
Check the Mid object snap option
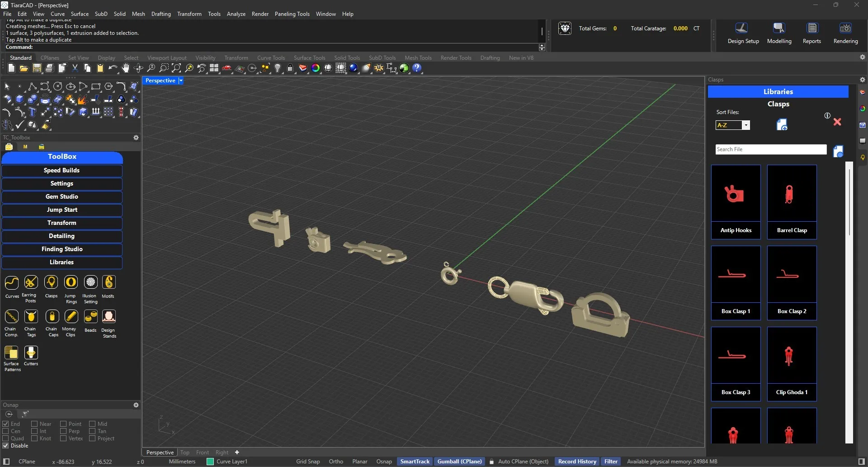pos(92,424)
